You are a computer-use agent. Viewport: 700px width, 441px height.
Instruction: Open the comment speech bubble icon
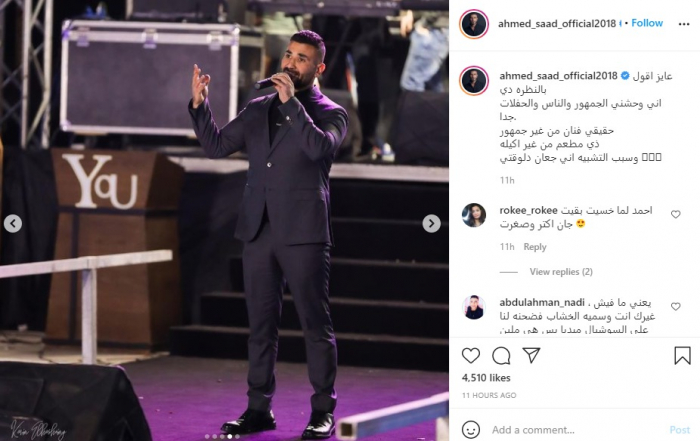tap(501, 356)
